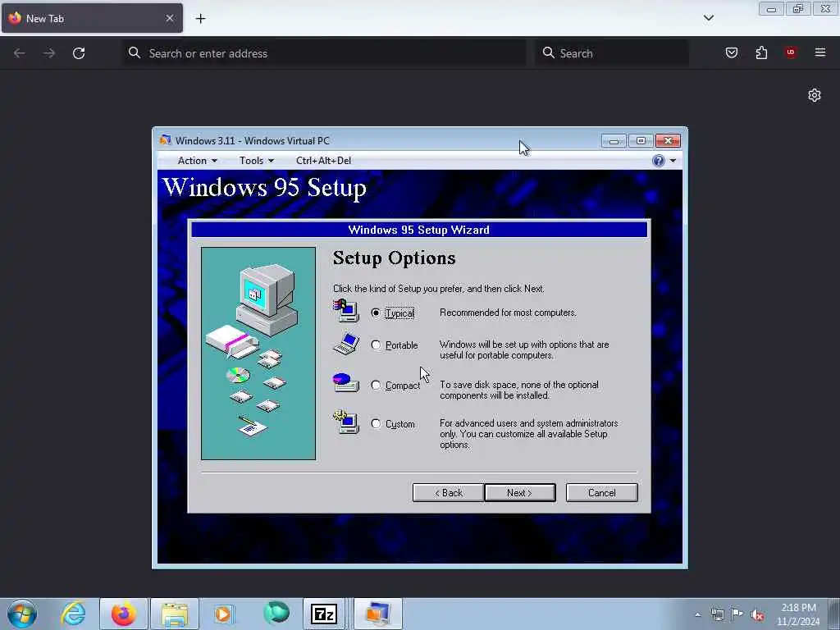840x630 pixels.
Task: Go forward in Firefox history
Action: (49, 53)
